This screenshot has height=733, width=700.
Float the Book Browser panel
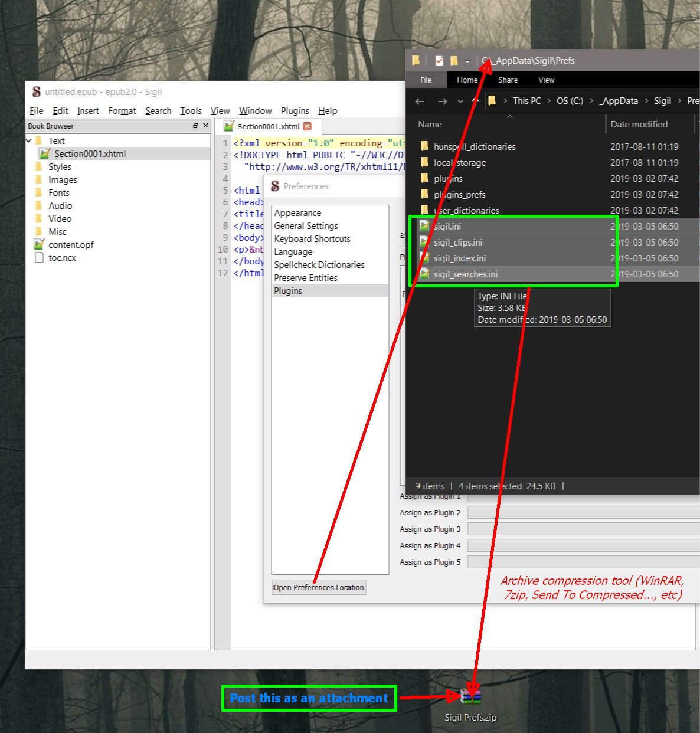(195, 126)
